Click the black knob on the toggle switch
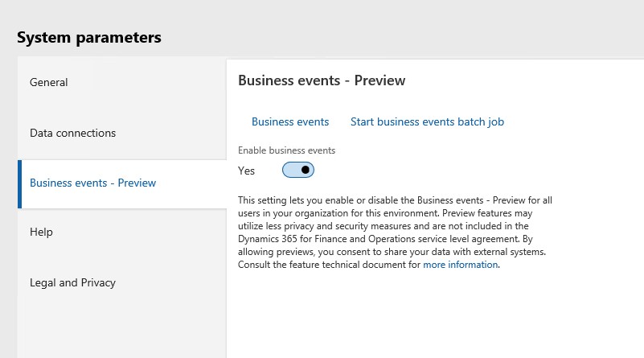Screen dimensions: 644x358 click(x=306, y=171)
